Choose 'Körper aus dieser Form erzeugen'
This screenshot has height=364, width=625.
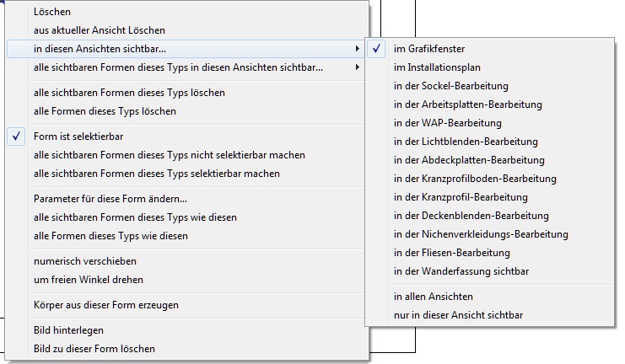(x=105, y=305)
